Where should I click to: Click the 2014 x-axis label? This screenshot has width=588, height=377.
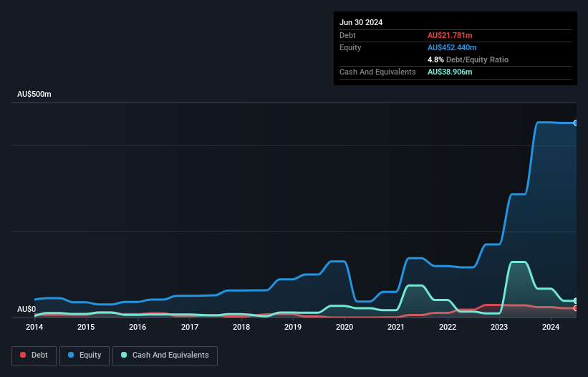coord(34,327)
